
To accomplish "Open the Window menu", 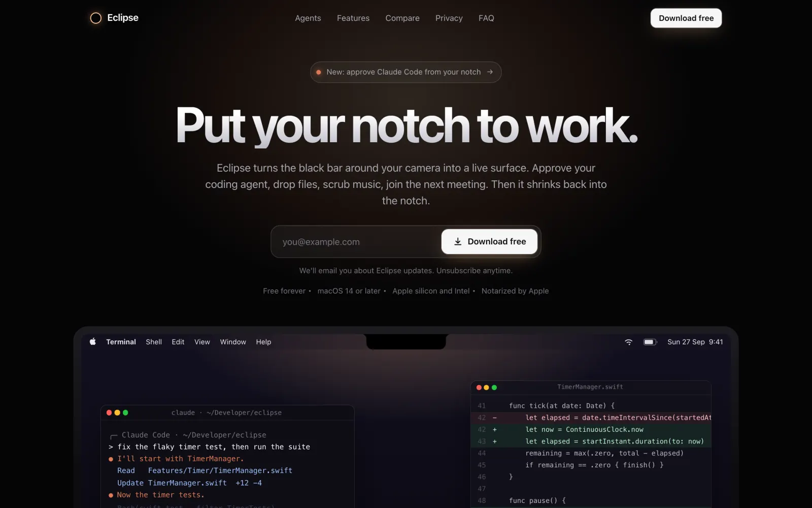I will pyautogui.click(x=233, y=342).
